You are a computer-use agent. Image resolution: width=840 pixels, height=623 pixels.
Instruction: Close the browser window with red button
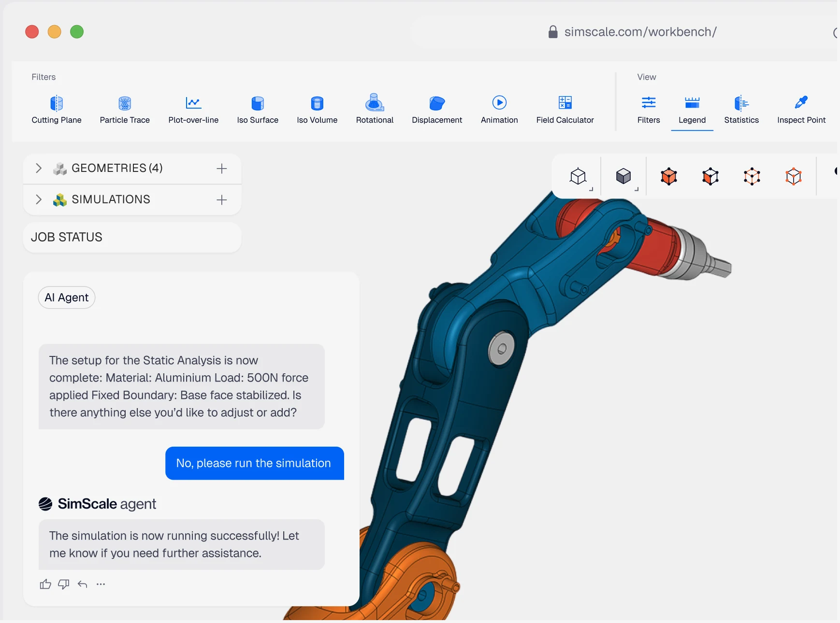click(32, 32)
